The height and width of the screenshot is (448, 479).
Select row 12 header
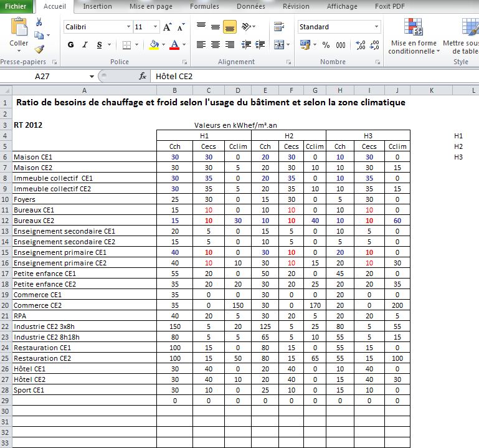(x=6, y=221)
